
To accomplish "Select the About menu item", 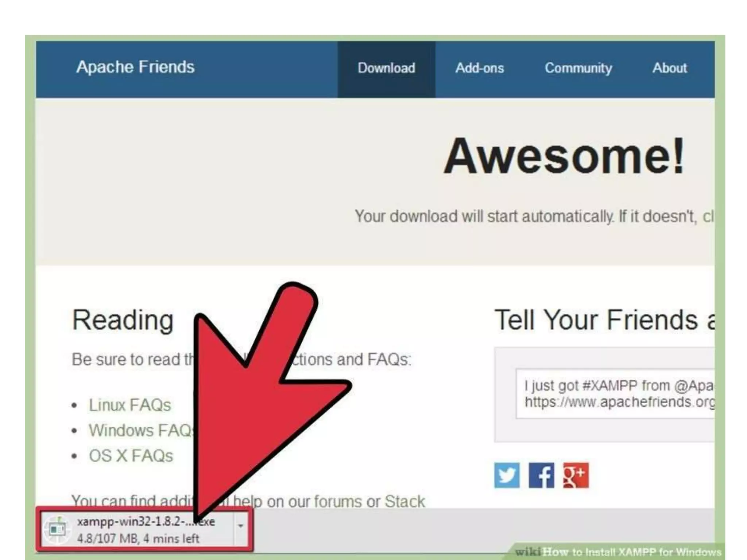I will tap(669, 68).
